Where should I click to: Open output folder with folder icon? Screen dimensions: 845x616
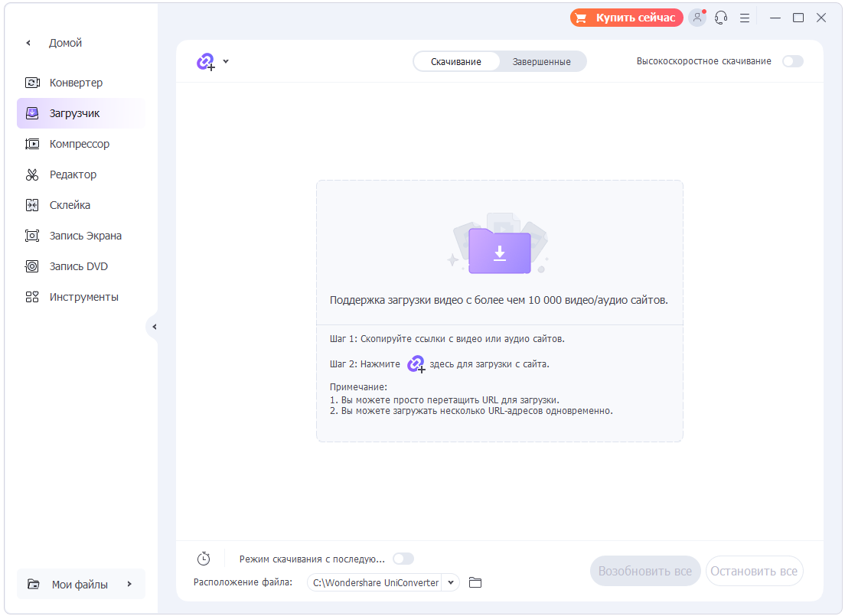475,582
